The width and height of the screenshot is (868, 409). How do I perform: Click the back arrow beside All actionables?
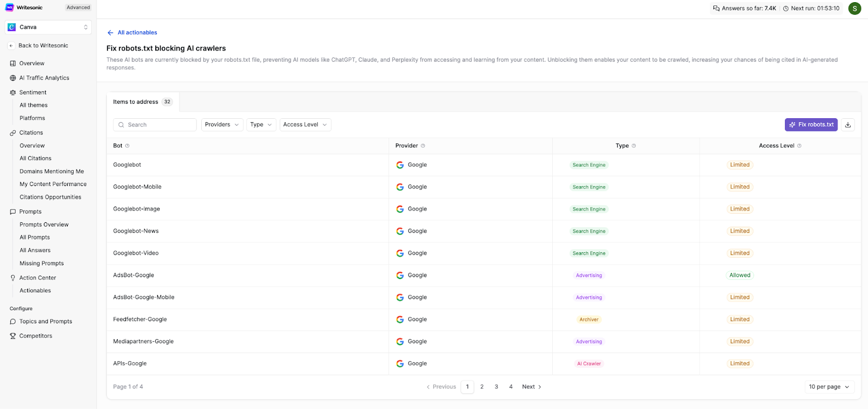pos(110,33)
